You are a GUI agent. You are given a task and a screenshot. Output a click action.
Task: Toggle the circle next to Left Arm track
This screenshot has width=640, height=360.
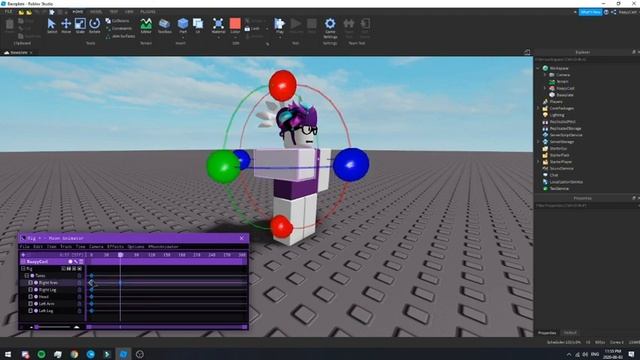click(x=36, y=304)
